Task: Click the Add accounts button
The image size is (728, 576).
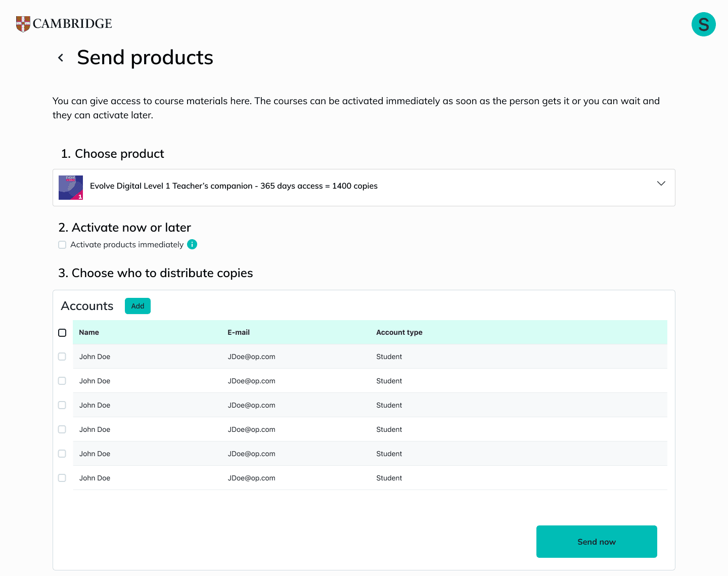Action: point(138,306)
